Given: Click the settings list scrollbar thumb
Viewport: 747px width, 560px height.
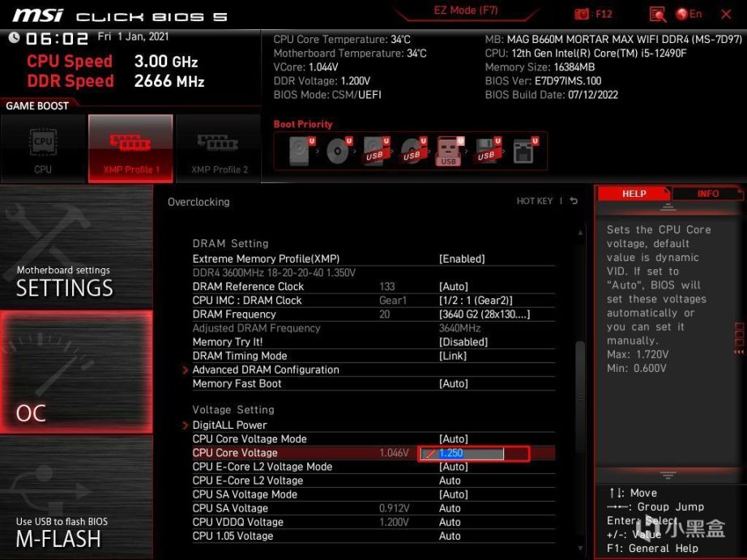Looking at the screenshot, I should click(580, 397).
